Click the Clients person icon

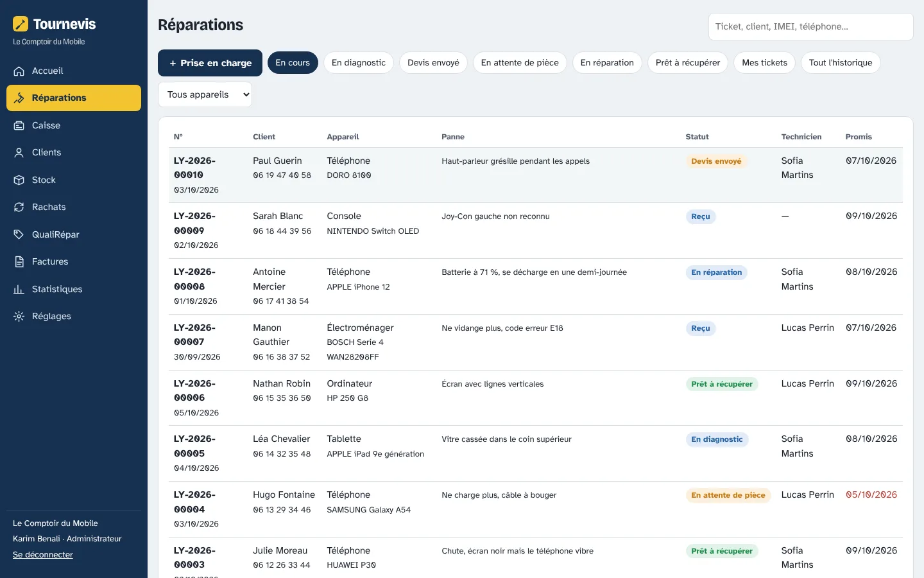19,152
